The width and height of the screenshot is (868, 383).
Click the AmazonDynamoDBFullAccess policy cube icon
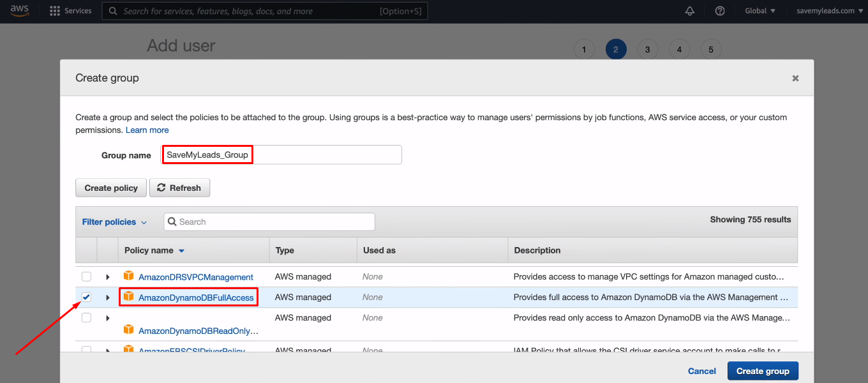pos(128,296)
